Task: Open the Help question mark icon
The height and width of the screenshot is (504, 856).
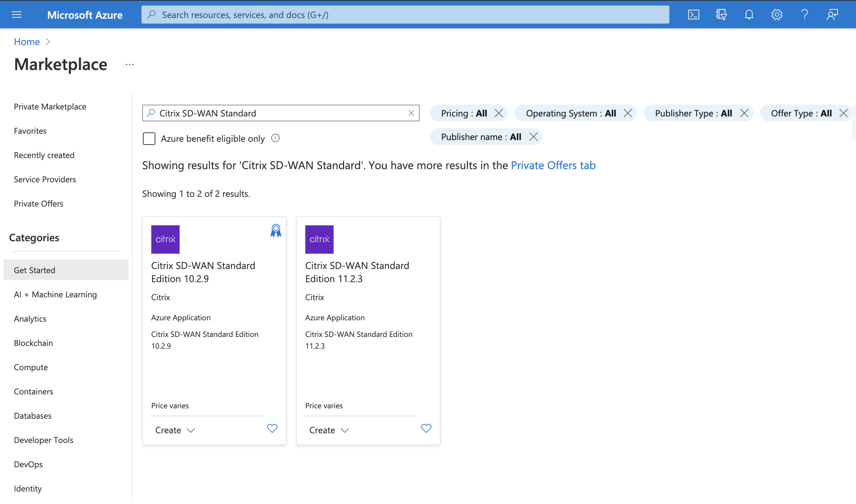Action: [x=804, y=15]
